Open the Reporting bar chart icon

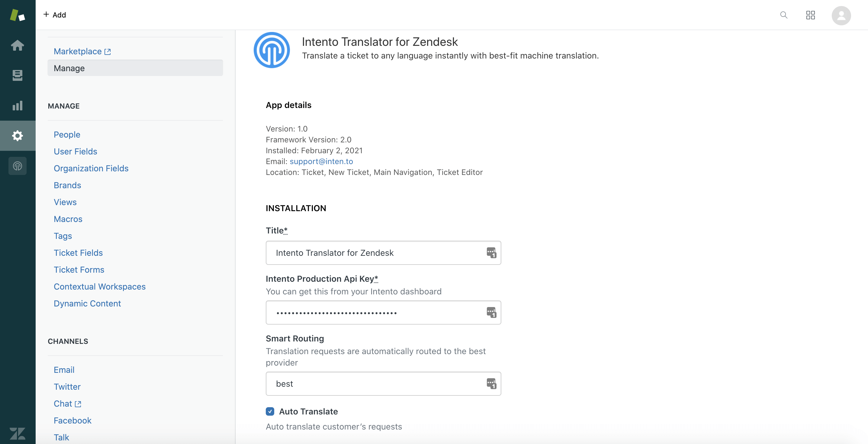[18, 105]
